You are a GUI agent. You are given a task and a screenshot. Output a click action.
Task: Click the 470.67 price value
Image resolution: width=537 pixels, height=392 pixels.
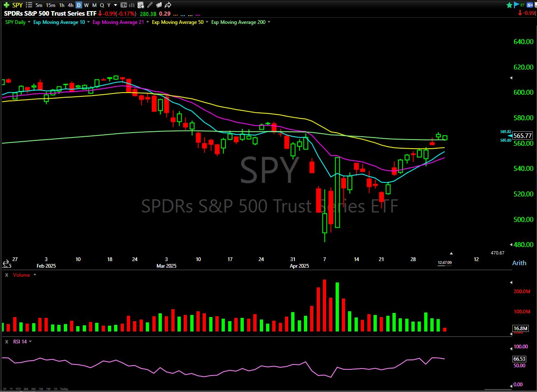coord(497,253)
